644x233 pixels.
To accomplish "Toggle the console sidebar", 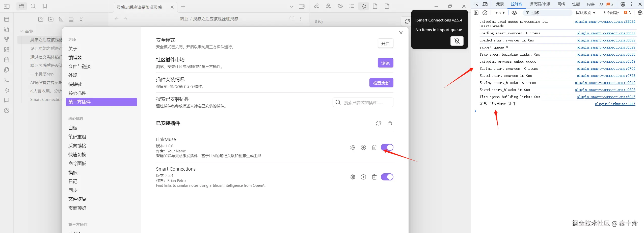I will 476,13.
